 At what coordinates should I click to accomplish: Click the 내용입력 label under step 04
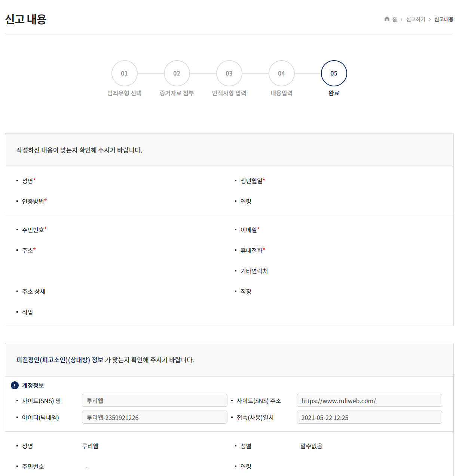coord(281,93)
